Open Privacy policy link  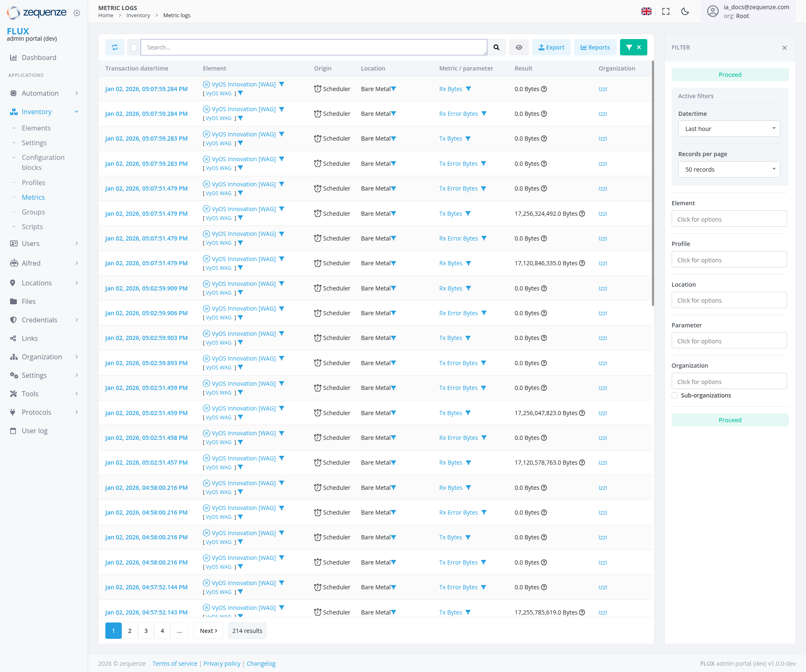pos(222,664)
